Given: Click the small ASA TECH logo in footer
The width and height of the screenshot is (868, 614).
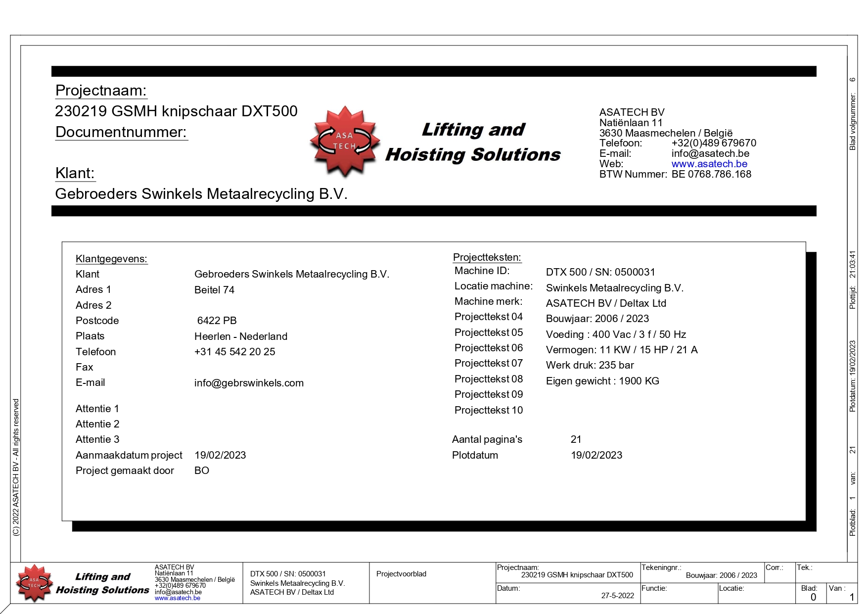Looking at the screenshot, I should (x=34, y=583).
